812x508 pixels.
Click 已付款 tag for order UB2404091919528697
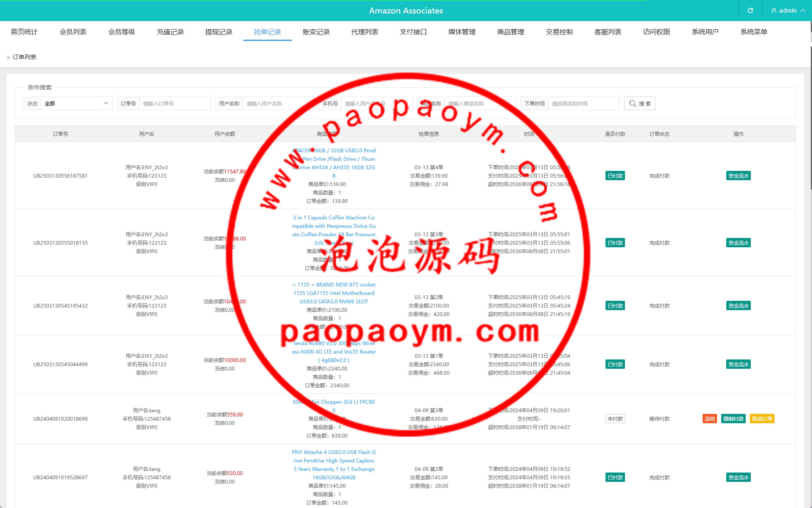[615, 478]
